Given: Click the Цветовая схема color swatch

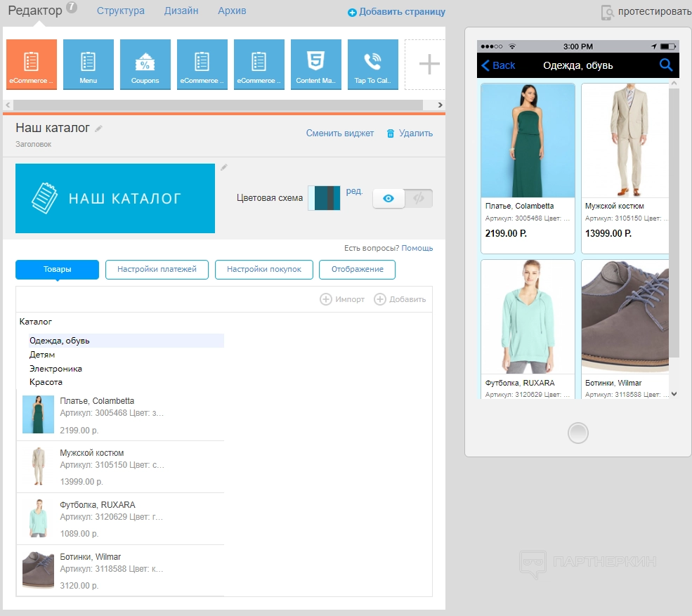Looking at the screenshot, I should click(324, 198).
